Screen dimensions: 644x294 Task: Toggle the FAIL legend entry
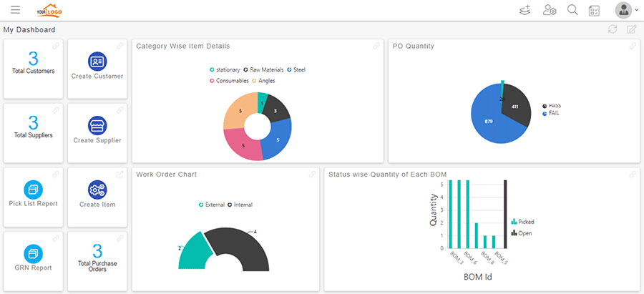point(551,113)
